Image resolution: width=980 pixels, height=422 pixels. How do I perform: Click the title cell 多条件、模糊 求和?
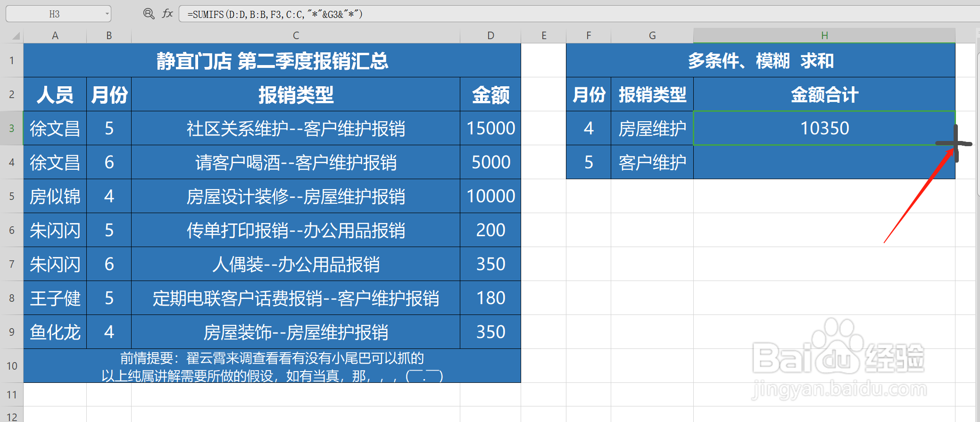761,60
